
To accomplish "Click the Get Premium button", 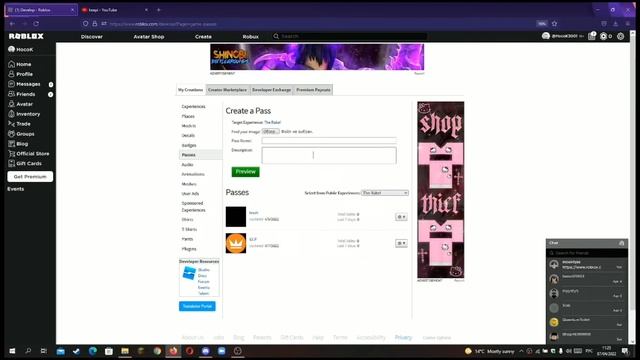I will click(x=30, y=177).
